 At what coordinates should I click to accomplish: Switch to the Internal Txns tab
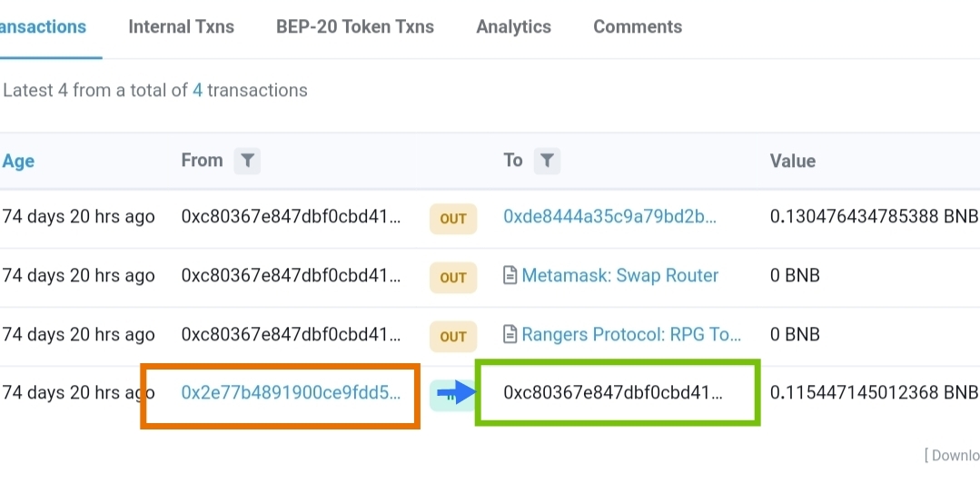[182, 27]
